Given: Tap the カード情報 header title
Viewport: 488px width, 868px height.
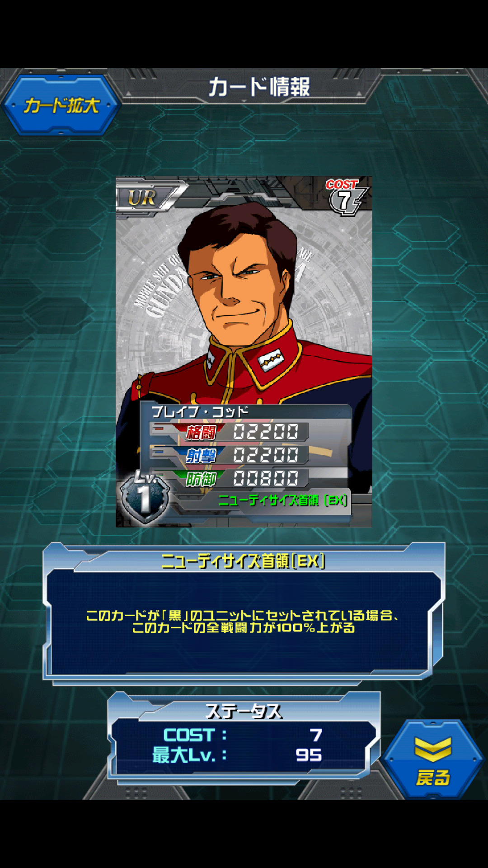Looking at the screenshot, I should (x=259, y=87).
